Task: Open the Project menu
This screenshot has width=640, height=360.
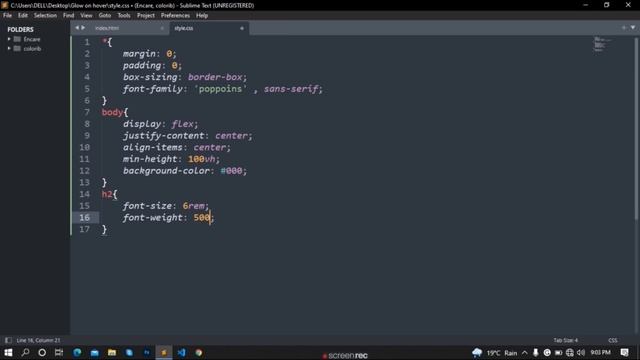Action: tap(146, 16)
